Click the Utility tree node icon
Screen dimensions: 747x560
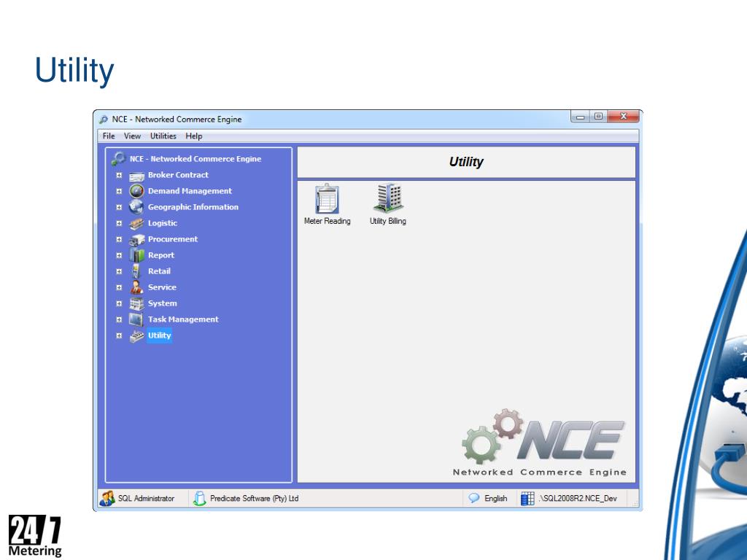pos(136,335)
